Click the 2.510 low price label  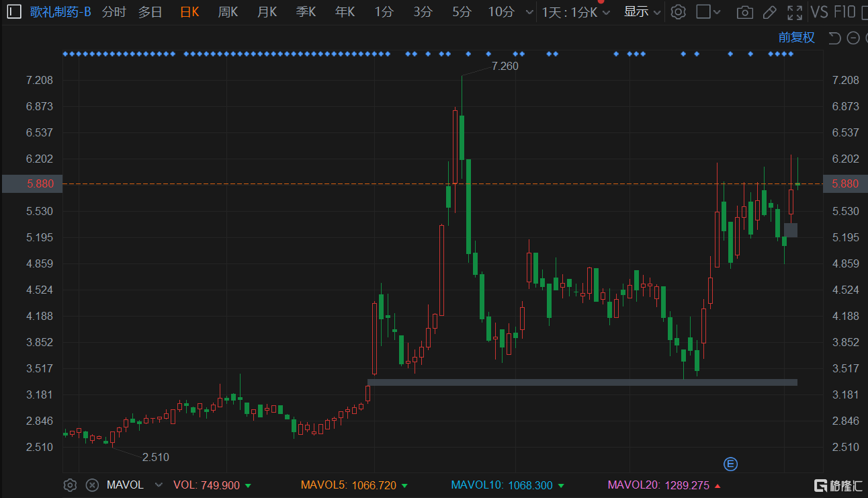click(156, 457)
